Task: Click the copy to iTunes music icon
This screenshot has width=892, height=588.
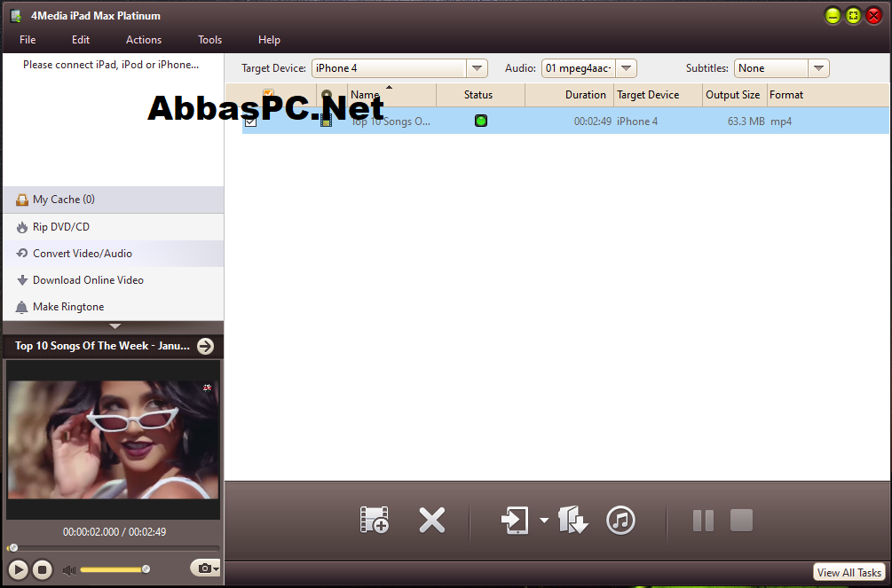Action: [620, 520]
